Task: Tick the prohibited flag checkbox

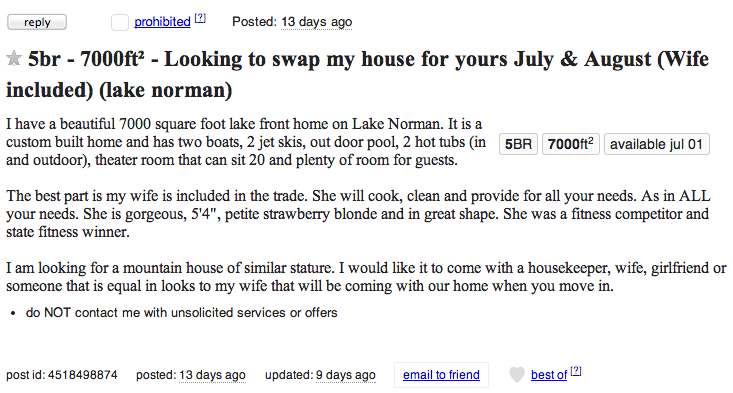Action: pos(120,22)
